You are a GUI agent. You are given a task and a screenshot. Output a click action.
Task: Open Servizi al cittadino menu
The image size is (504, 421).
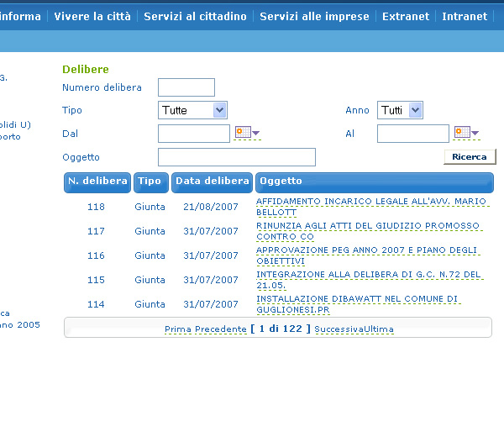pyautogui.click(x=195, y=17)
